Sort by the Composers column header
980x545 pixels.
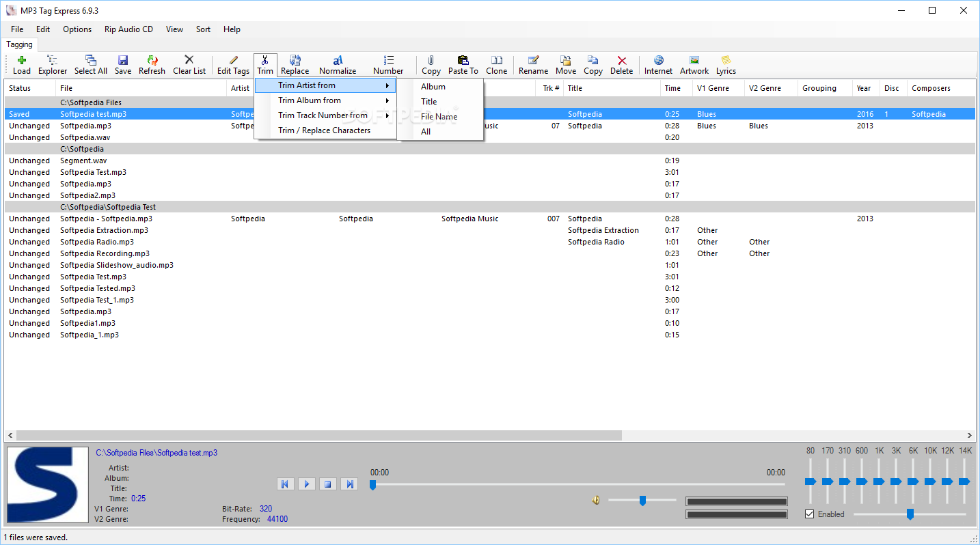point(941,88)
